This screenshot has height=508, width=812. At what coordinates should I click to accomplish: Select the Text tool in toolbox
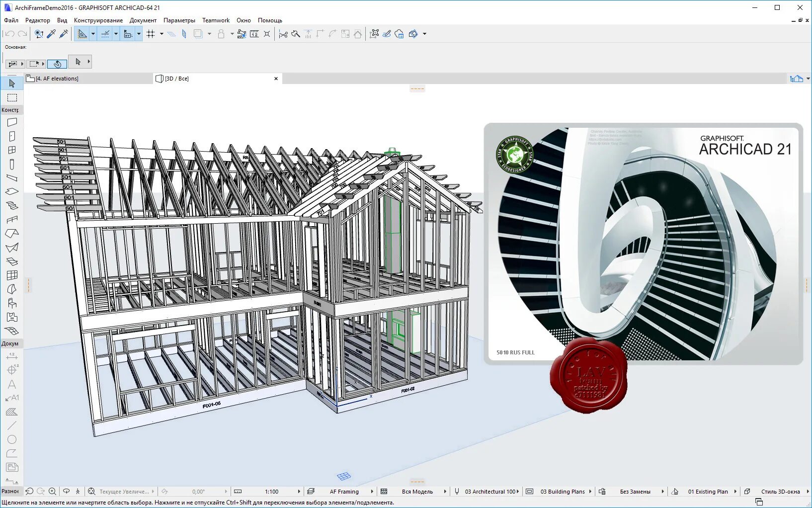point(12,384)
